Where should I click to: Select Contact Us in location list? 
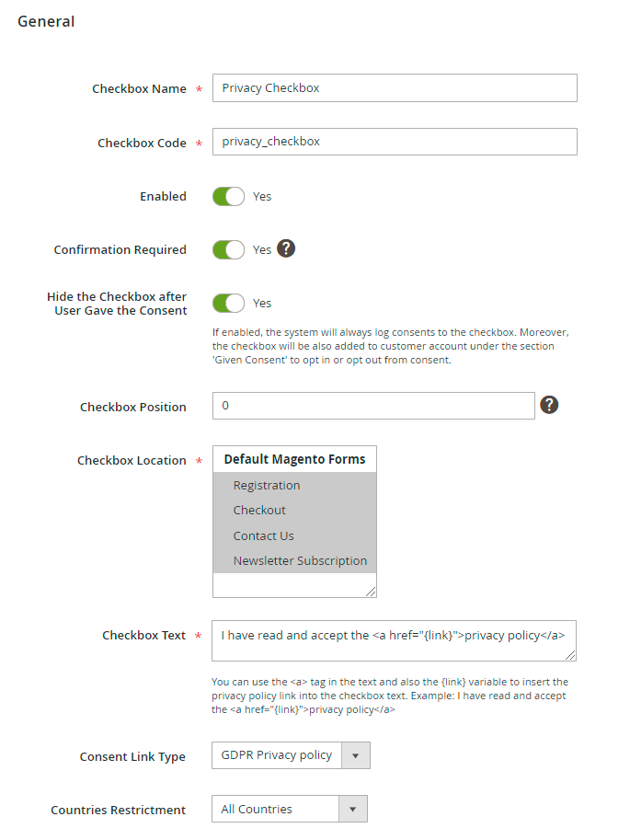pyautogui.click(x=264, y=535)
